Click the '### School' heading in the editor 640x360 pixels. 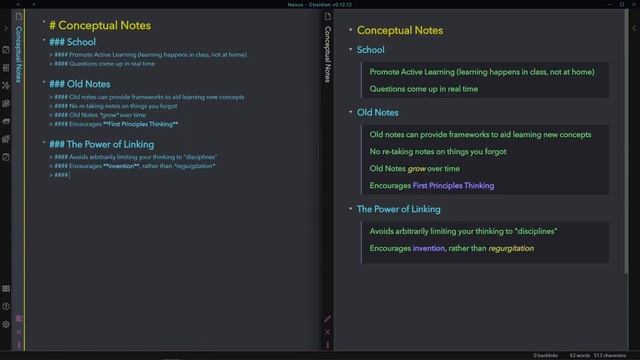click(x=73, y=42)
